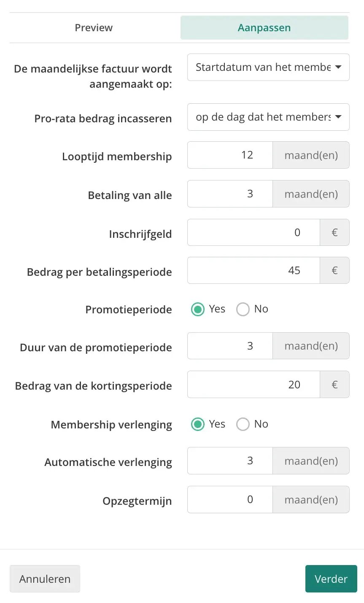Focus the Opzegtermijn input field
This screenshot has width=364, height=603.
point(230,499)
